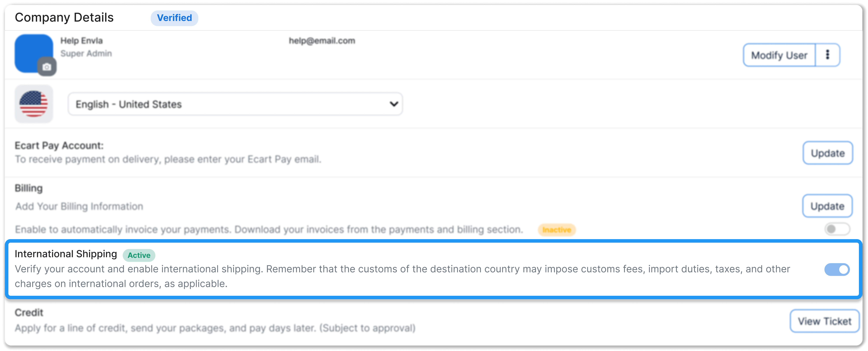Click the chevron arrow in language selector
Screen dimensions: 868x351
coord(394,104)
